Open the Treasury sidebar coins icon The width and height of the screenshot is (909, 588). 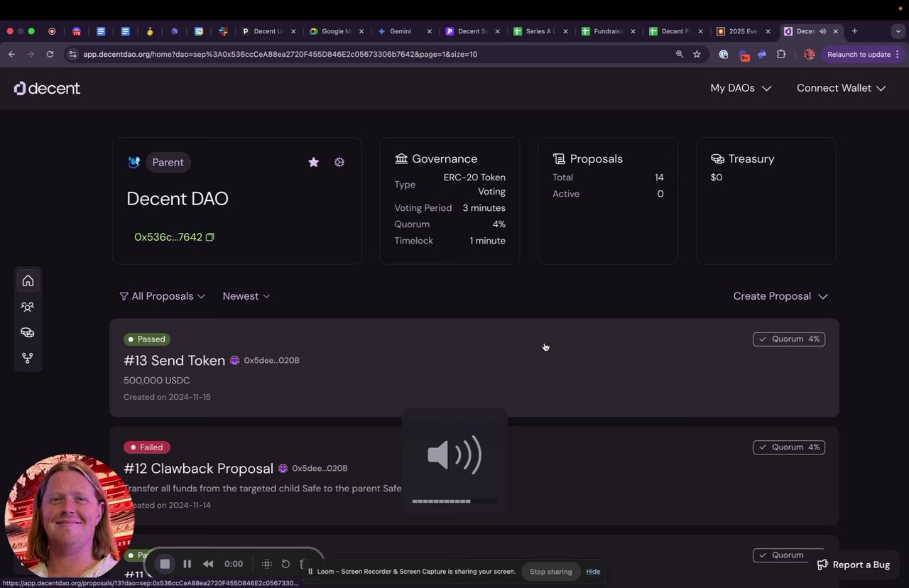click(28, 332)
